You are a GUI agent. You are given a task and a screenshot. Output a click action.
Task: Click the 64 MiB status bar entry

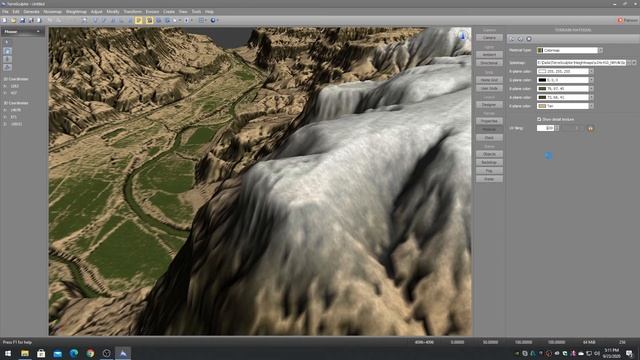pyautogui.click(x=589, y=342)
